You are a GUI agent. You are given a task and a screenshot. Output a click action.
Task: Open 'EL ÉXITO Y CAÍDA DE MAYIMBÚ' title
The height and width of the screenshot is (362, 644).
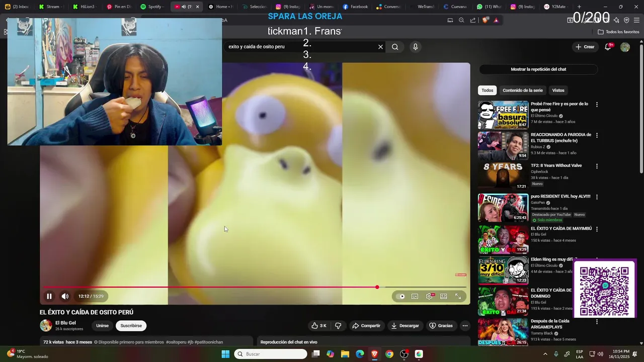(561, 228)
